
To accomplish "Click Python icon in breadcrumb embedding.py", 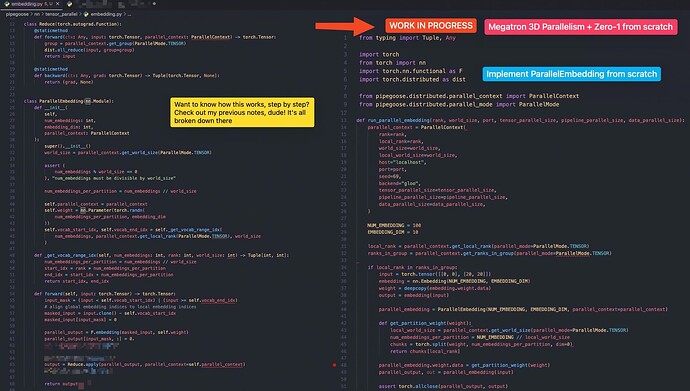I will (x=86, y=14).
